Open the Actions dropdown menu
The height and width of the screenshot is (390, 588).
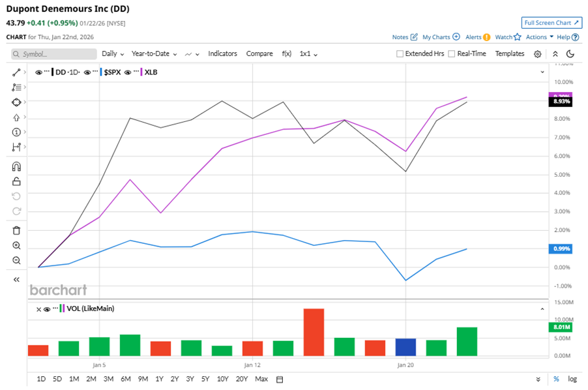[540, 37]
